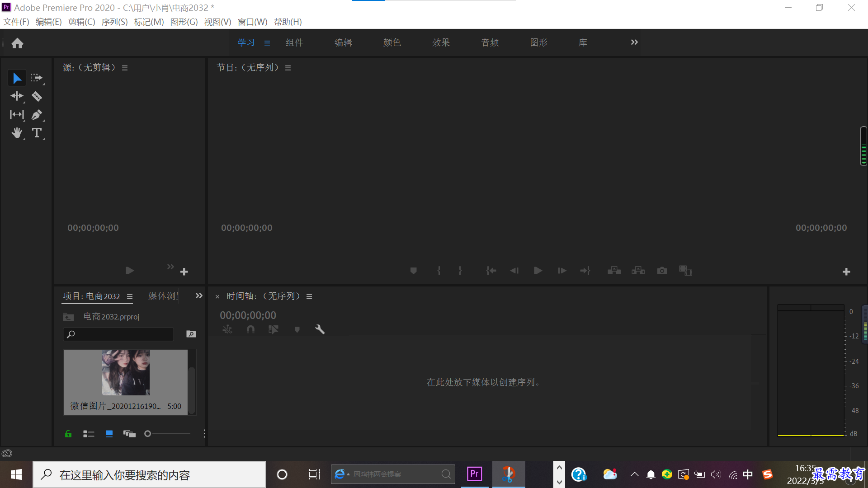The image size is (868, 488).
Task: Open 文件(F) menu
Action: [x=16, y=22]
